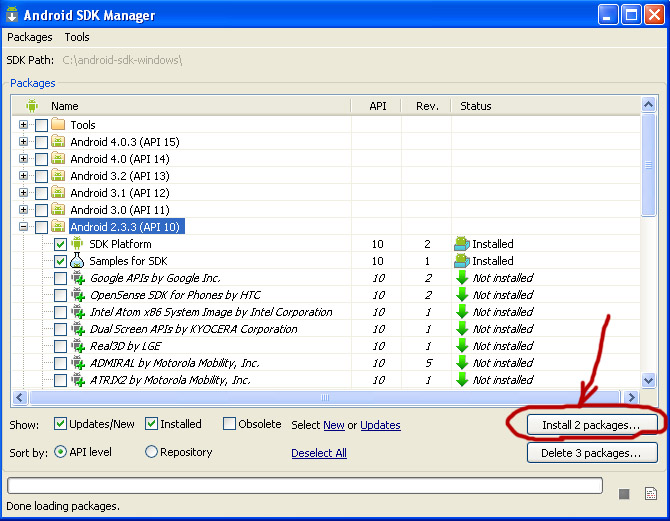Click the Samples for SDK flask icon

pyautogui.click(x=77, y=261)
